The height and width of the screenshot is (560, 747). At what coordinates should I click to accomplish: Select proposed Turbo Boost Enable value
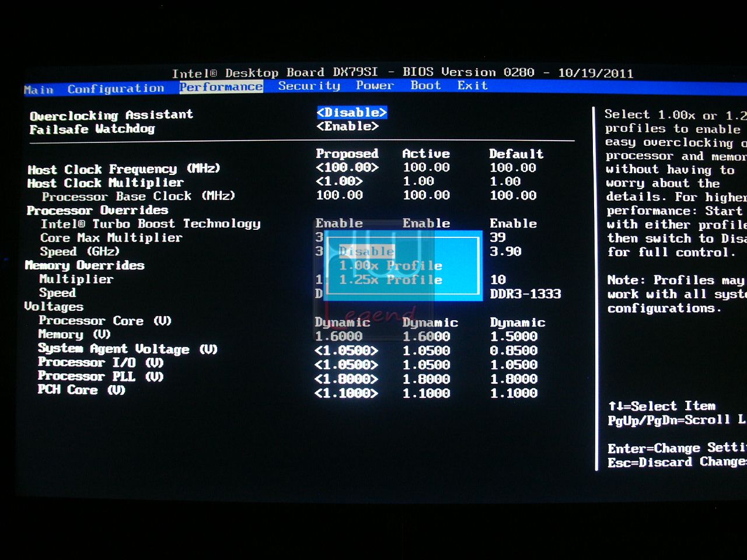coord(339,223)
